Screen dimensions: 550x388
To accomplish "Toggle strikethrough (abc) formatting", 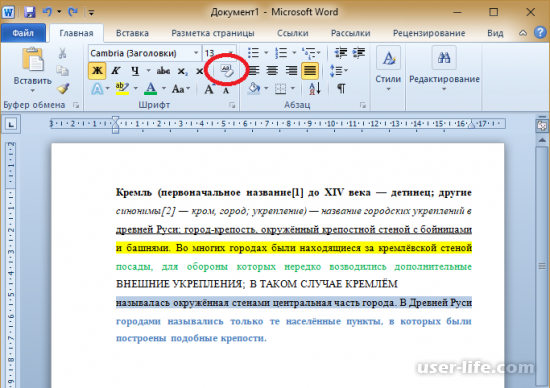I will (x=163, y=71).
